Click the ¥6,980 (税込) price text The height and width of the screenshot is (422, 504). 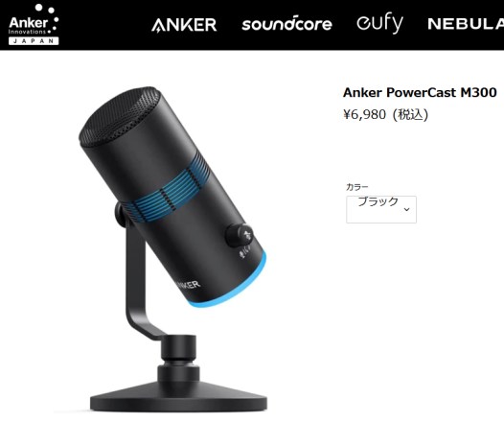(386, 114)
